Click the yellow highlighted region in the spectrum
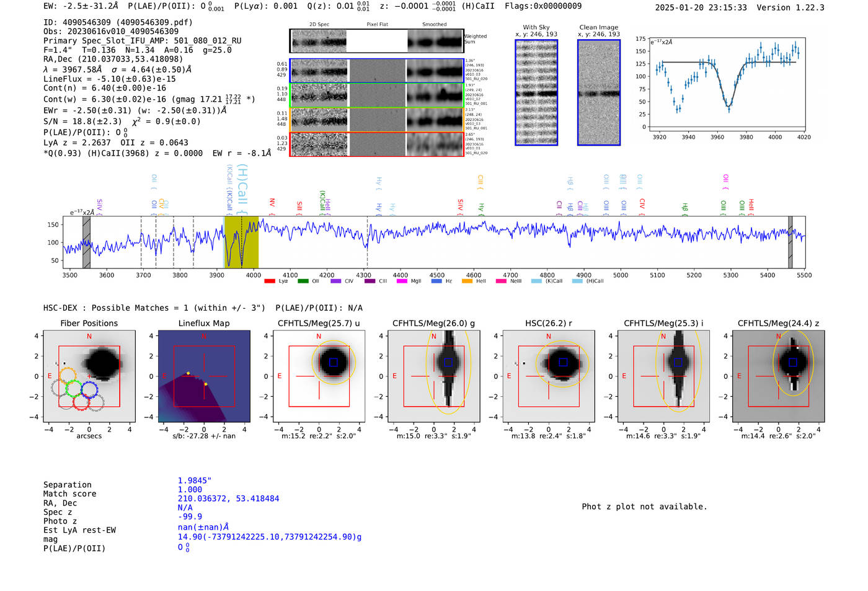Image resolution: width=868 pixels, height=591 pixels. click(241, 242)
